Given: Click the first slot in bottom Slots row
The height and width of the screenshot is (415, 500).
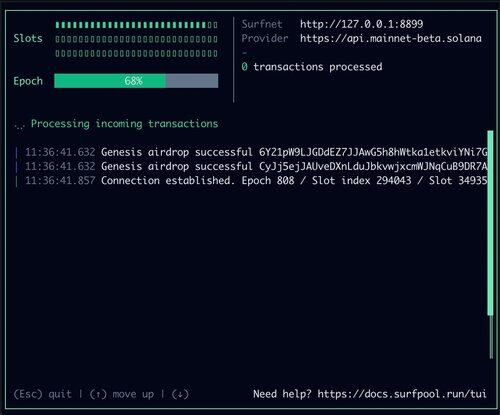Looking at the screenshot, I should 58,53.
